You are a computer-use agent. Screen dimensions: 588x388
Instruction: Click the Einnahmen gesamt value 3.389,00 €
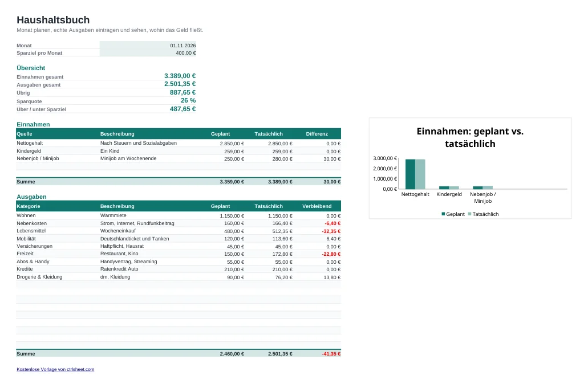[x=180, y=76]
